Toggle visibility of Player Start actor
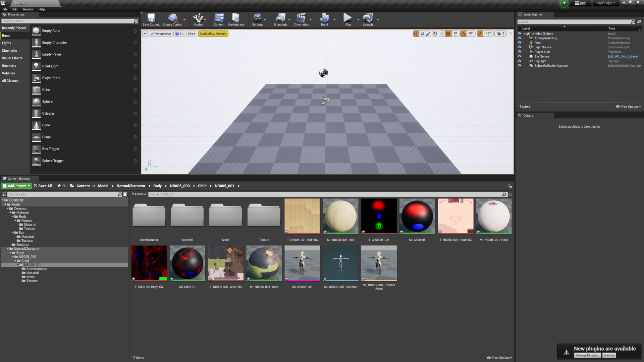This screenshot has width=644, height=362. point(520,52)
